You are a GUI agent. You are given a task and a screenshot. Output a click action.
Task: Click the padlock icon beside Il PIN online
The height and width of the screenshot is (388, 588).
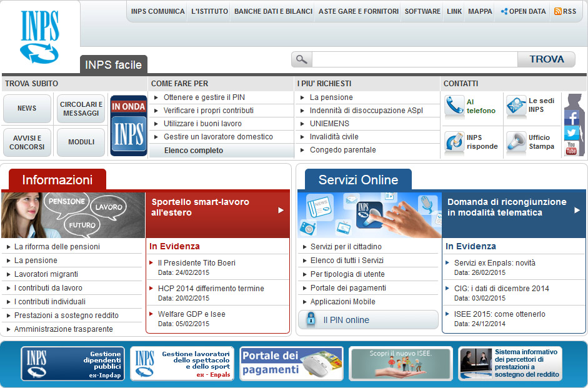(x=311, y=319)
